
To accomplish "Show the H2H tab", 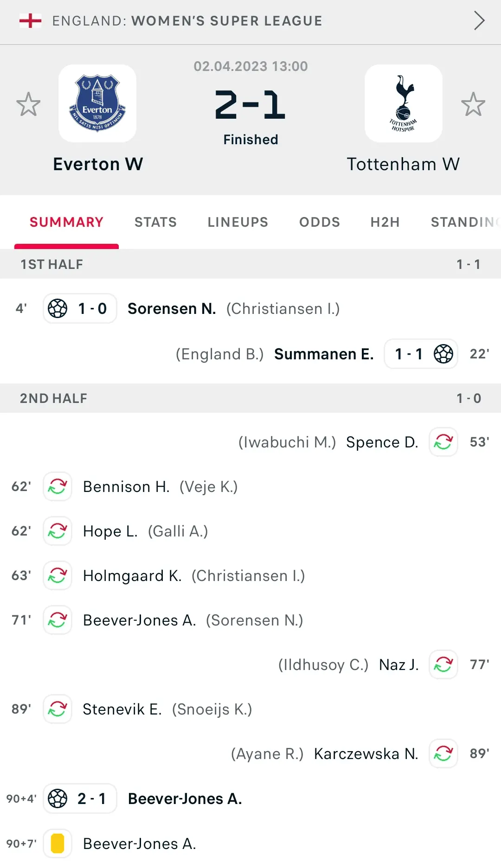I will [385, 222].
